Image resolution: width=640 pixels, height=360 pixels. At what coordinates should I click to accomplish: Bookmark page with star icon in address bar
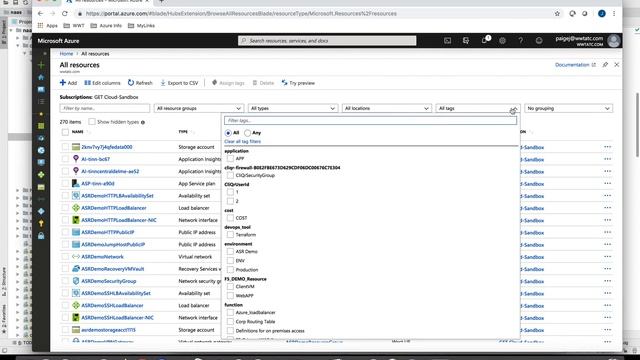pos(557,13)
